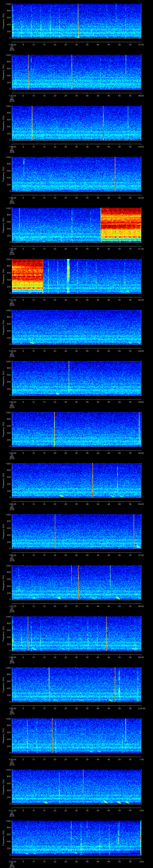The image size is (153, 868).
Task: Click the 1:50:00 start time label
Action: (x=12, y=249)
